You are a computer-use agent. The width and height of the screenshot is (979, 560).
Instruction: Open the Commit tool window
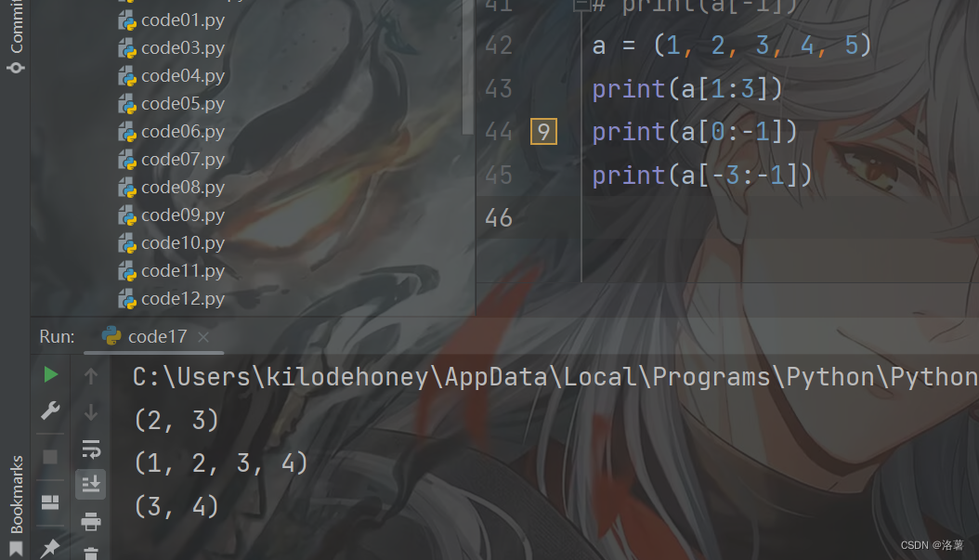point(16,37)
